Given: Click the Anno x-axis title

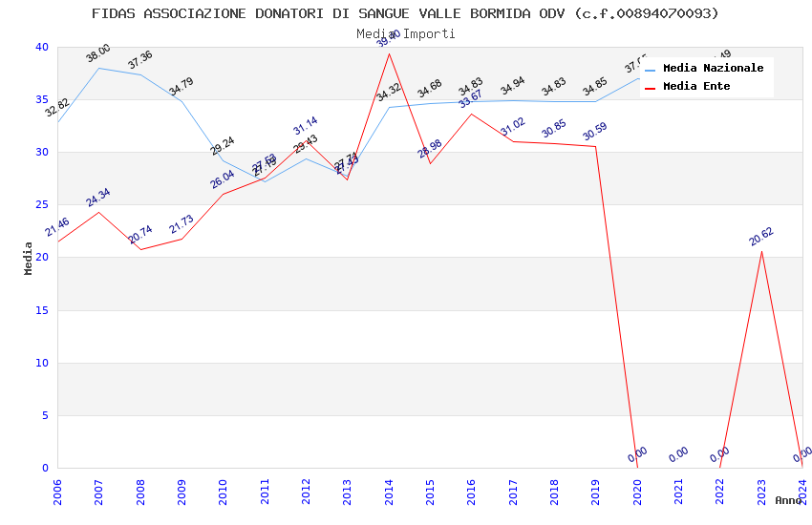Looking at the screenshot, I should coord(788,500).
